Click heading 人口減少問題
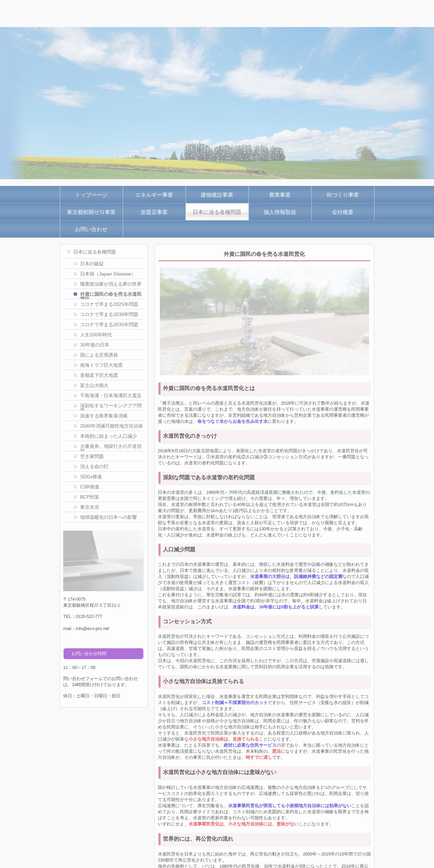Viewport: 434px width, 868px height. tap(179, 550)
